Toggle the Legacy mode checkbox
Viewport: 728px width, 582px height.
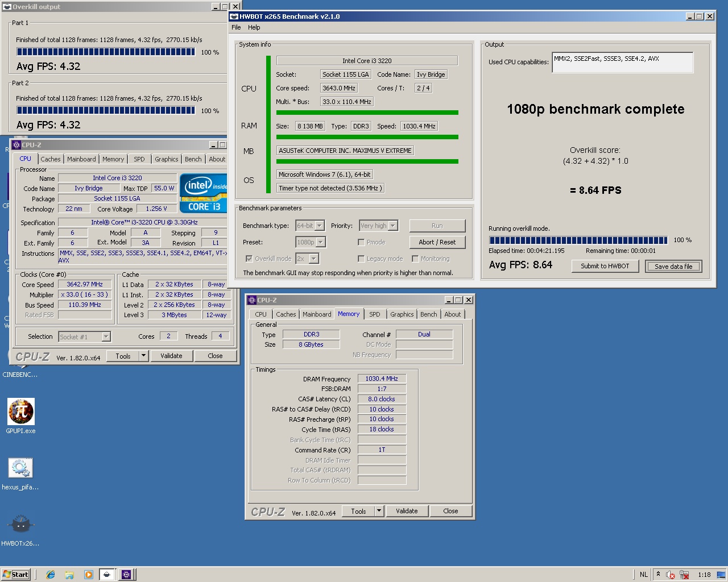pyautogui.click(x=361, y=259)
